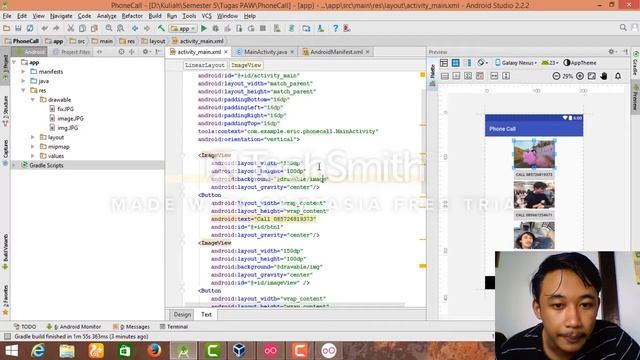Click the Navigate Forward arrow icon

pos(147,28)
